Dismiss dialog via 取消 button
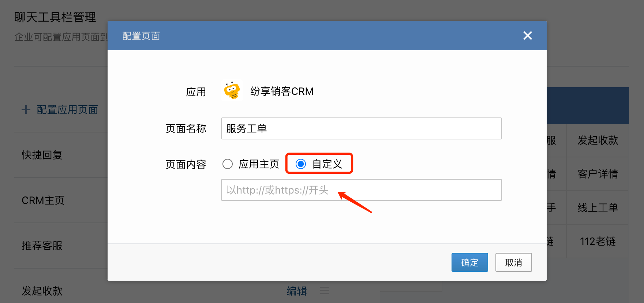The image size is (644, 303). (513, 262)
